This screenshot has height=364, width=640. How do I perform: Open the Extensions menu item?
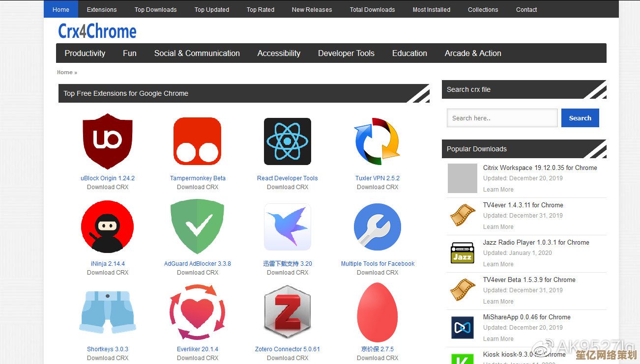[x=102, y=9]
